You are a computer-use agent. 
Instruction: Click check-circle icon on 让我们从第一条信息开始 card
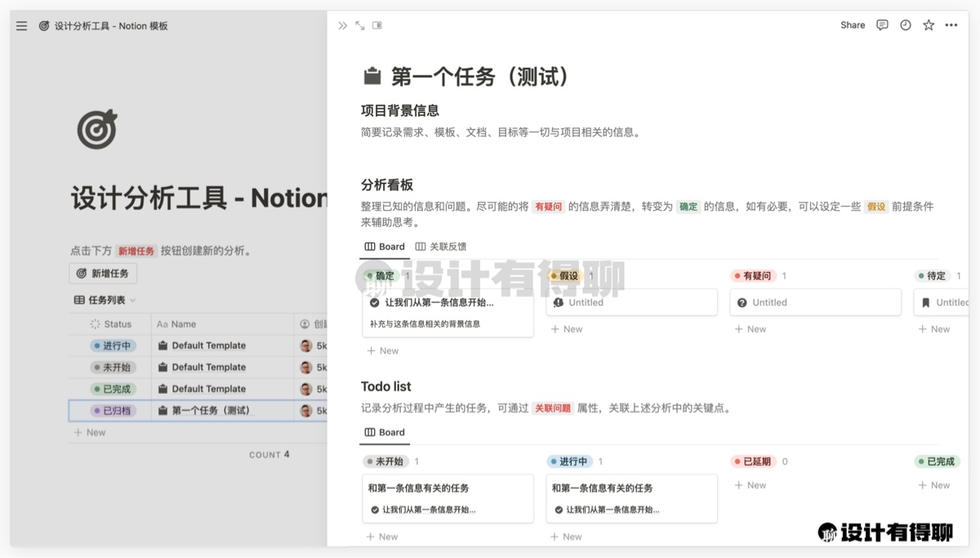tap(375, 302)
